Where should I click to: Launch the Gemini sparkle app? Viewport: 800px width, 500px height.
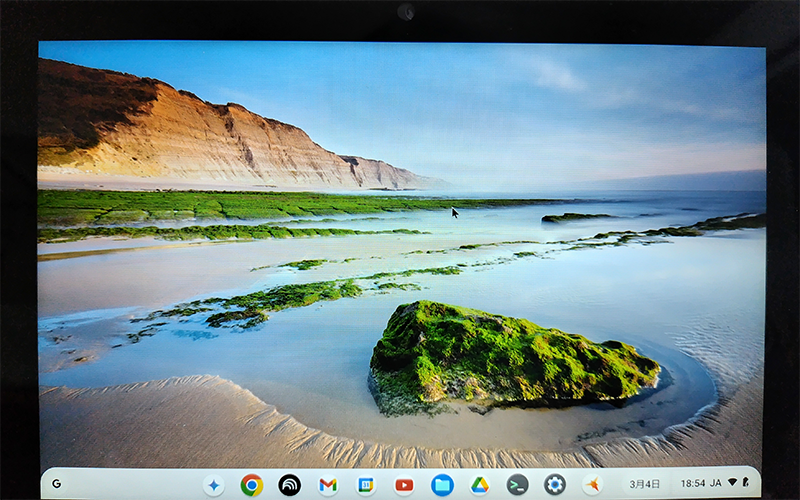(213, 485)
